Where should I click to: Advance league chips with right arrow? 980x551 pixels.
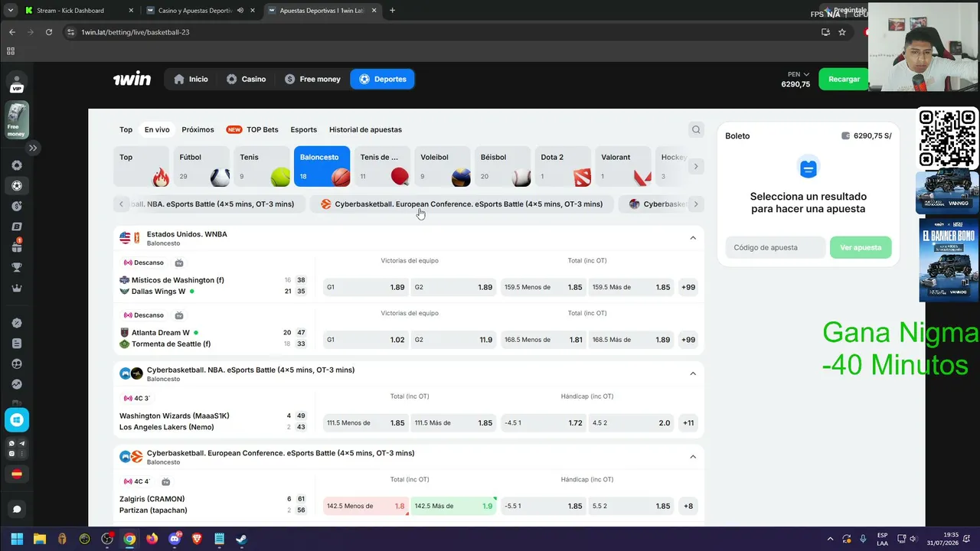pos(696,204)
